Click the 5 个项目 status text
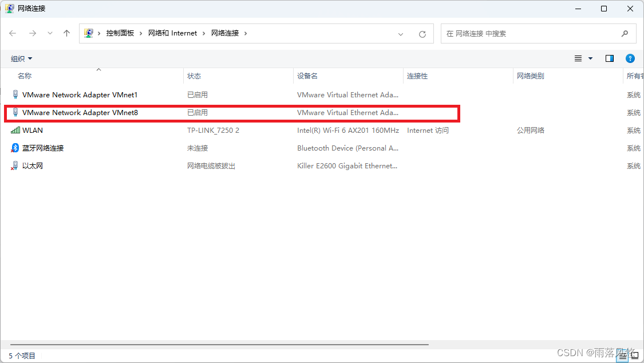 (x=22, y=356)
